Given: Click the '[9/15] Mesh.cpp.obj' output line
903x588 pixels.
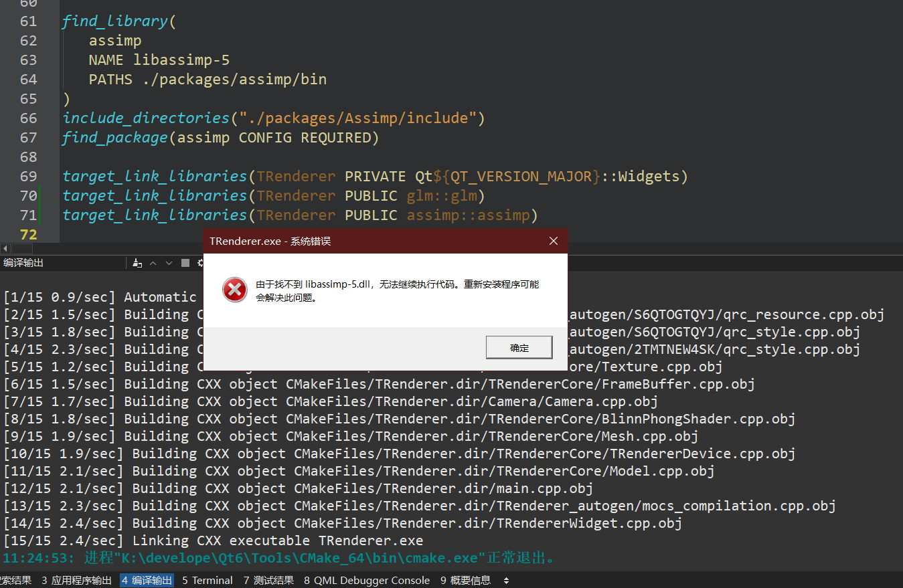Looking at the screenshot, I should point(350,436).
